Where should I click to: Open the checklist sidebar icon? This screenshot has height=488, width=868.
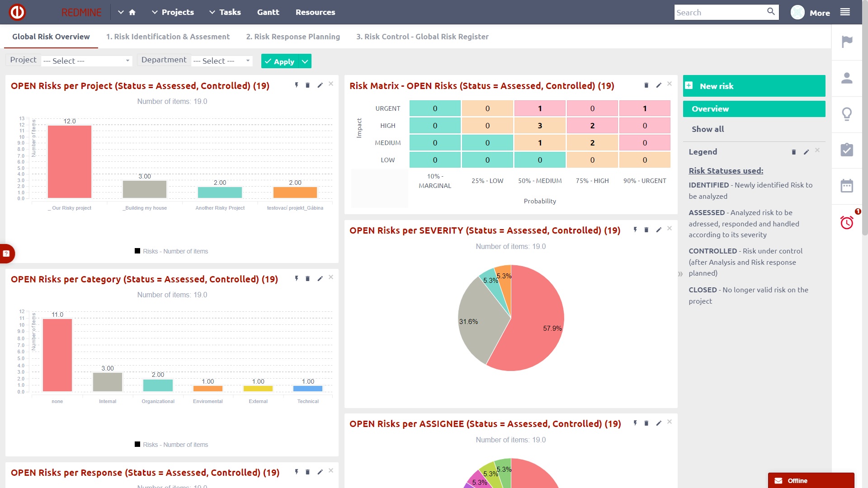[847, 150]
